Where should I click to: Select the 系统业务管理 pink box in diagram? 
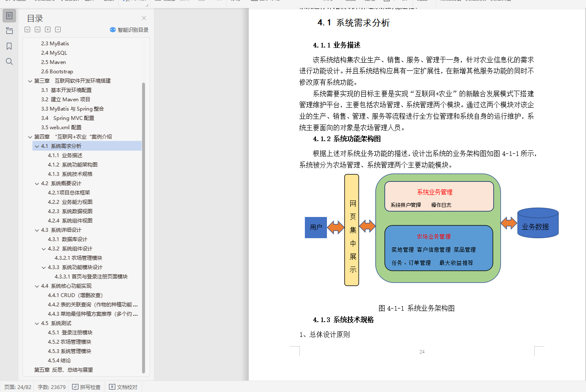(439, 196)
